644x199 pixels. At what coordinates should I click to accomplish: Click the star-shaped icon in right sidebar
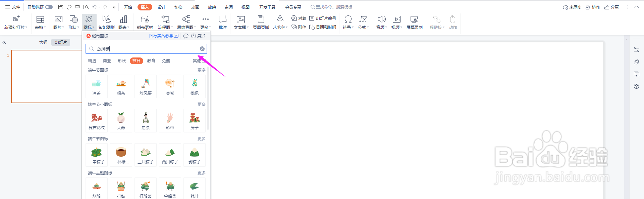point(637,62)
